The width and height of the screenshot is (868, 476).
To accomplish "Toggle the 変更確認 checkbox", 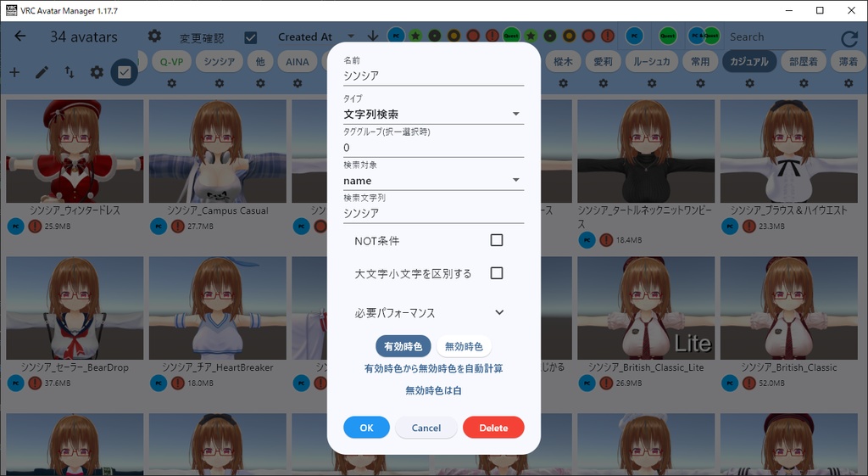I will 250,37.
